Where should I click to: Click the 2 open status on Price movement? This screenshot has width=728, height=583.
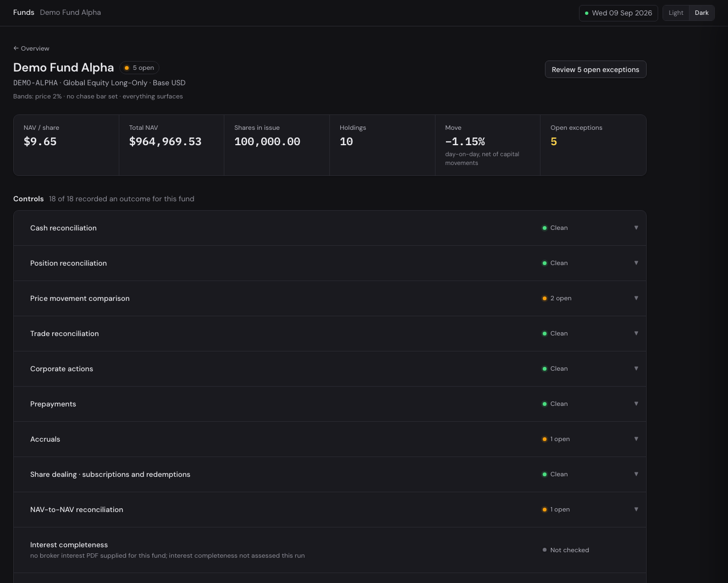click(557, 298)
